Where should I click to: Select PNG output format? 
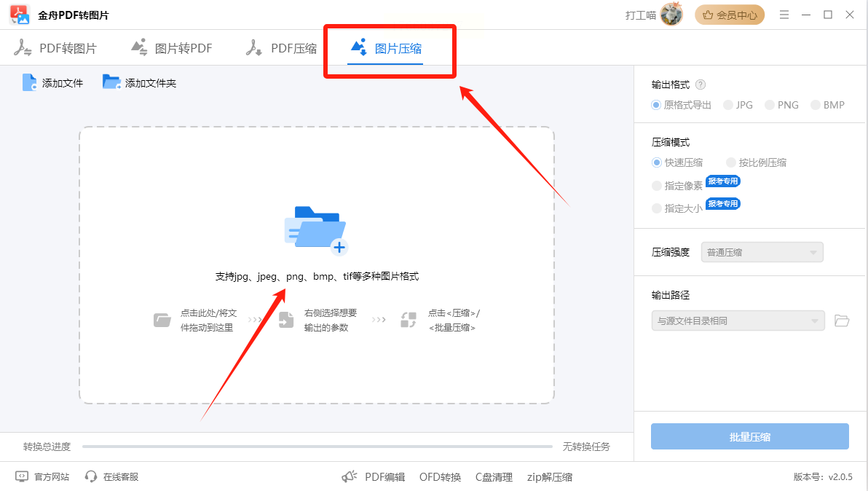click(781, 105)
